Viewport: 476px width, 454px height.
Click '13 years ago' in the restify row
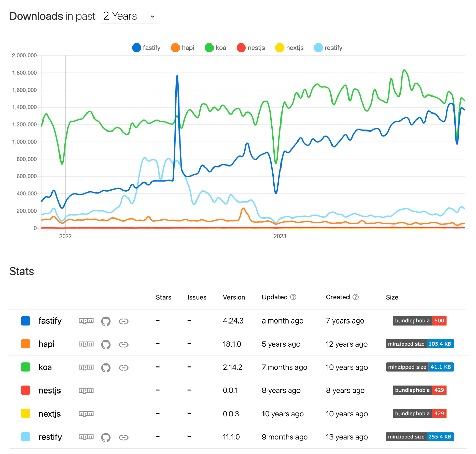click(x=347, y=437)
